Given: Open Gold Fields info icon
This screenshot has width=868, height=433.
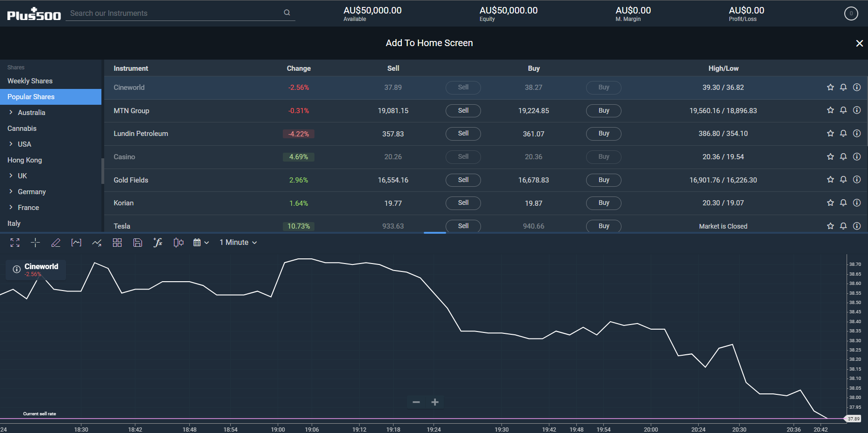Looking at the screenshot, I should [x=857, y=180].
